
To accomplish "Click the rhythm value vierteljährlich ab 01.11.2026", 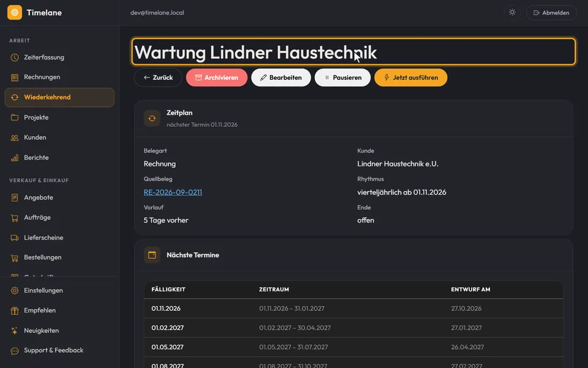I will click(402, 192).
